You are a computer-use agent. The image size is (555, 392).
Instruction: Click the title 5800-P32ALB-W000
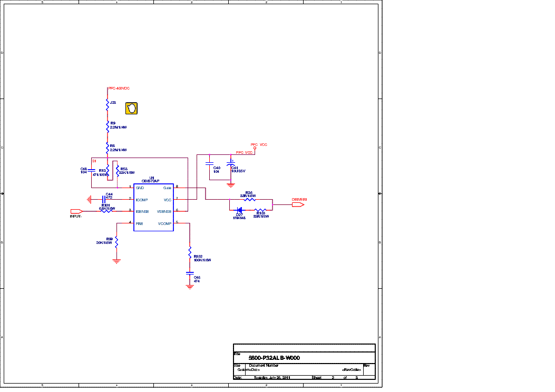click(x=274, y=358)
